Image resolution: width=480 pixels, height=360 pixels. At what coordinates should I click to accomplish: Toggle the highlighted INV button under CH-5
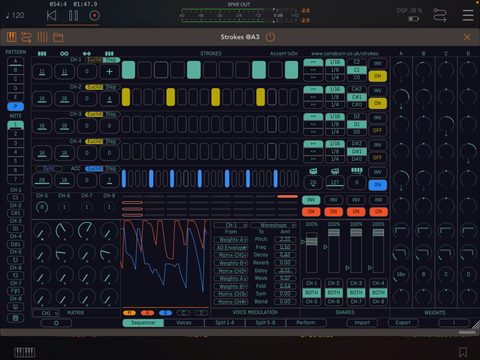click(x=311, y=200)
